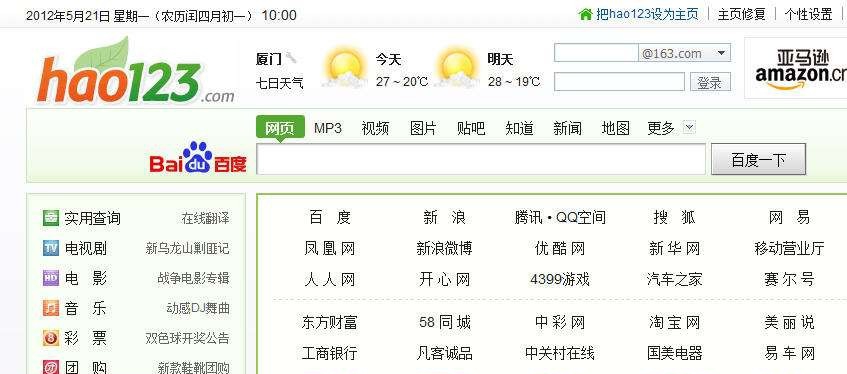Open the 动感DJ舞曲 link
The width and height of the screenshot is (847, 374).
click(198, 309)
